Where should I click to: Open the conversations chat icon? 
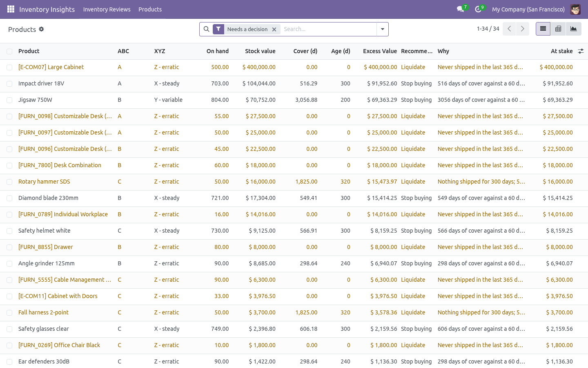tap(461, 9)
